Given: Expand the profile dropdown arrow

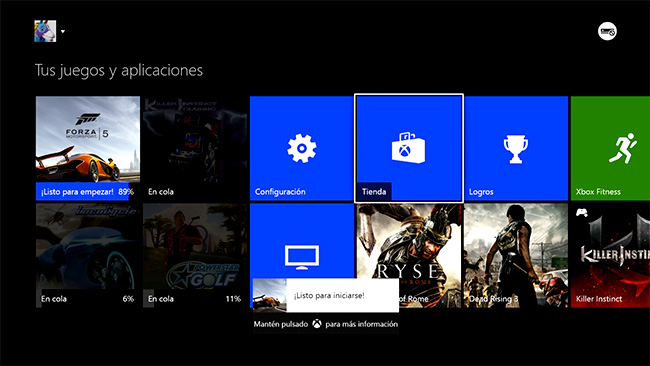Looking at the screenshot, I should pyautogui.click(x=63, y=32).
